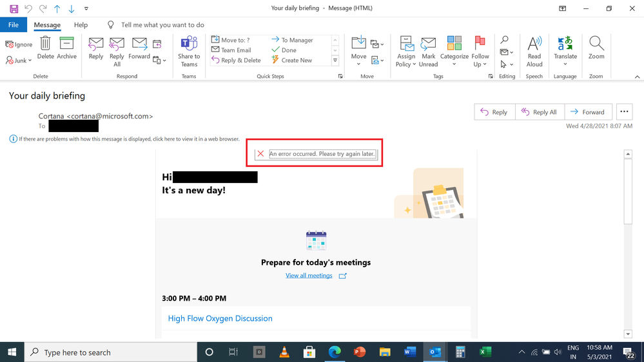Open the Move dropdown button
644x362 pixels.
pos(358,52)
